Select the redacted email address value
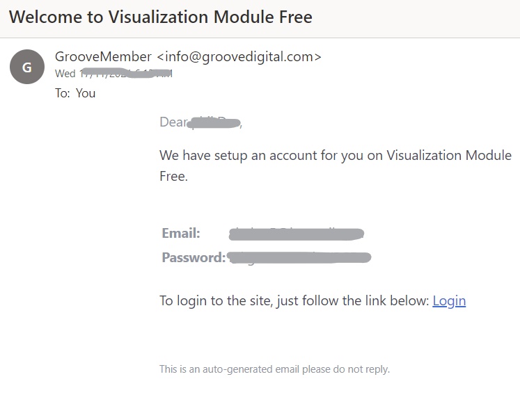 click(297, 234)
